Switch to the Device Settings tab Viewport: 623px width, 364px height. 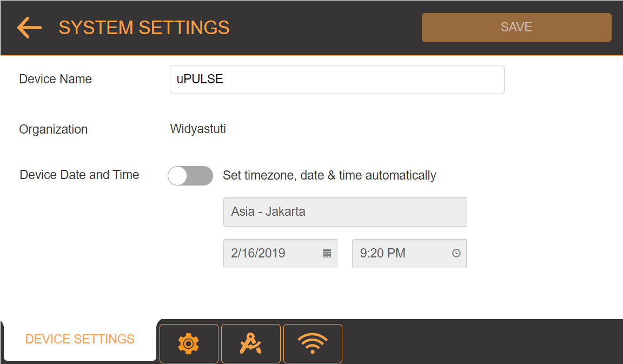[x=80, y=340]
